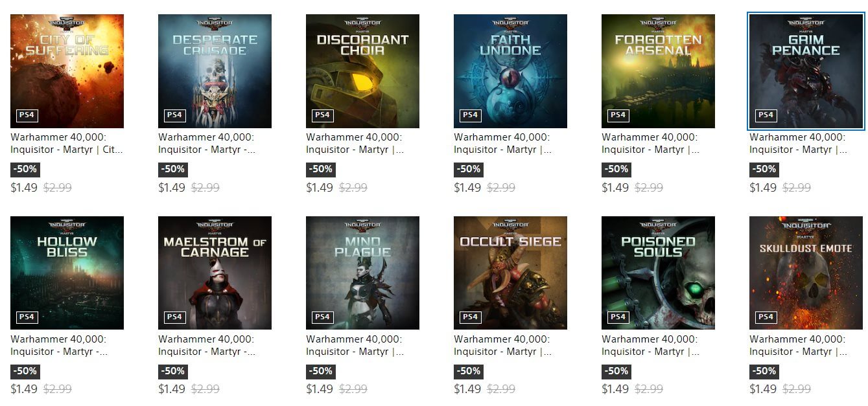This screenshot has width=868, height=406.
Task: Click the PS4 badge on City of Suffering
Action: (x=27, y=115)
